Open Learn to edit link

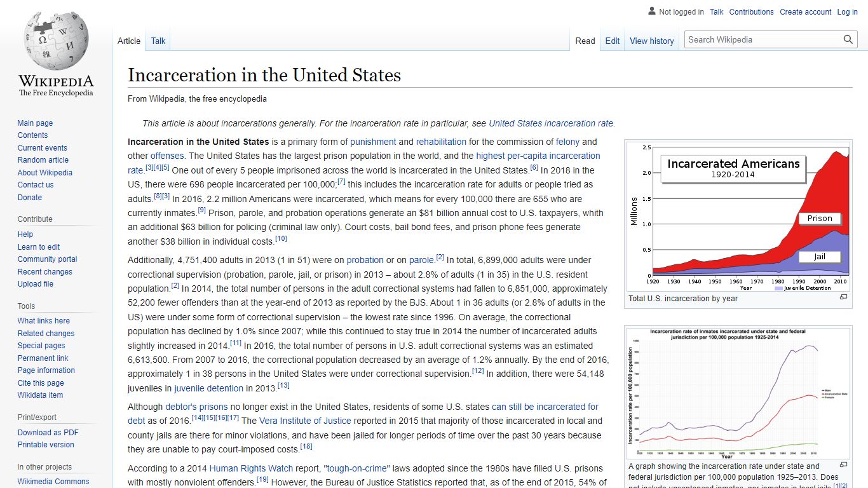(39, 247)
